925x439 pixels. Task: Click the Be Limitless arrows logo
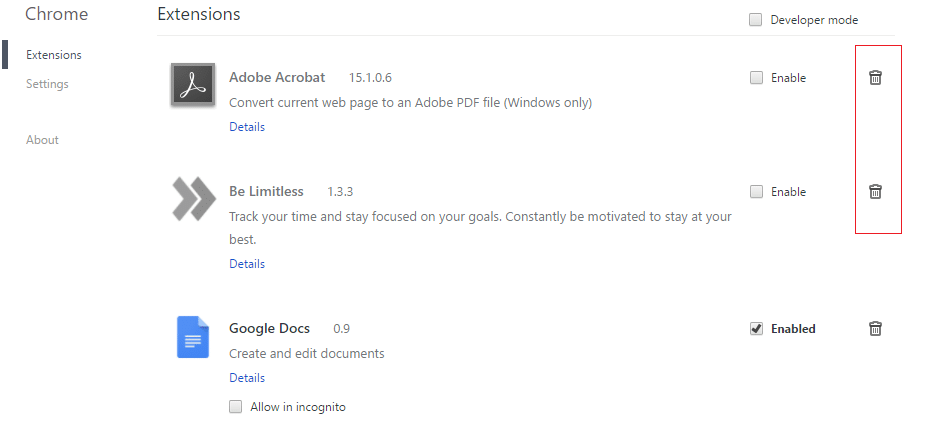193,198
